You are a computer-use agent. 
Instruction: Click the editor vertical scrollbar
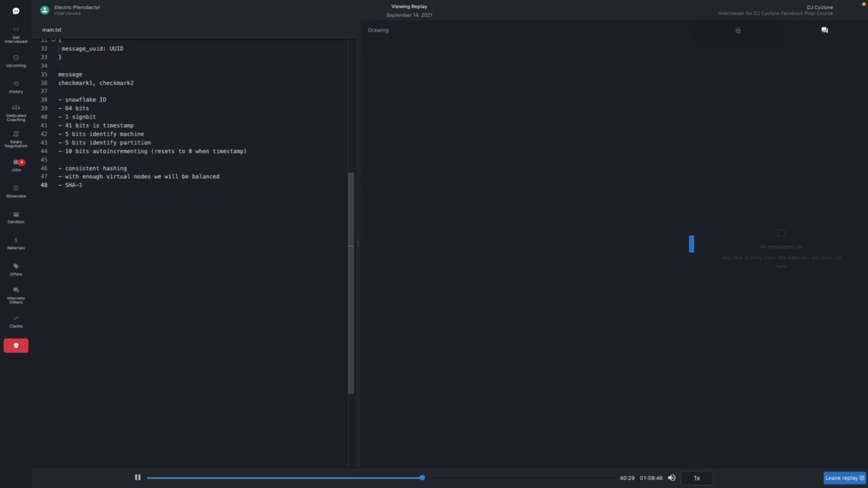point(351,283)
